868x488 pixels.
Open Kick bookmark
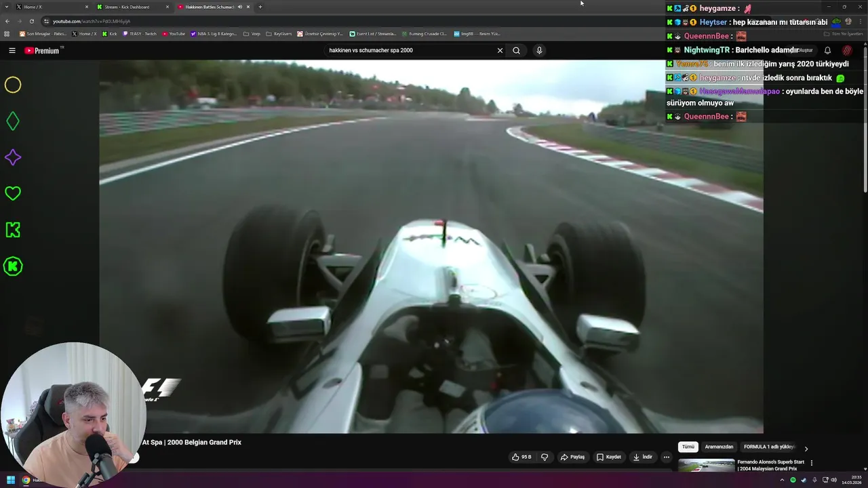click(109, 33)
